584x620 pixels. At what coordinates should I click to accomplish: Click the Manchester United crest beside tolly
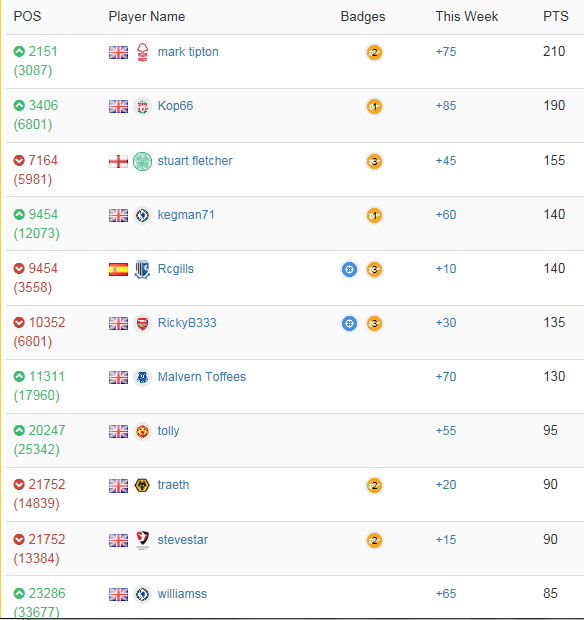click(x=142, y=431)
